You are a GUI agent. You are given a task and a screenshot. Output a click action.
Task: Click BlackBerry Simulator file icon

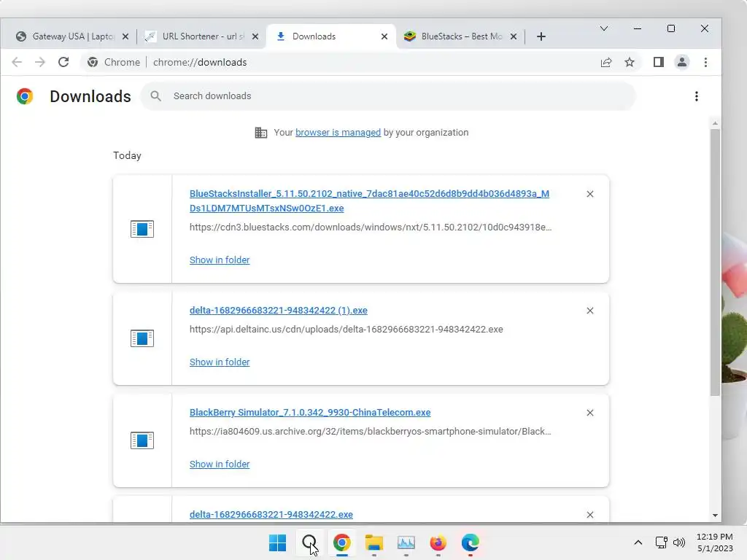pyautogui.click(x=142, y=440)
